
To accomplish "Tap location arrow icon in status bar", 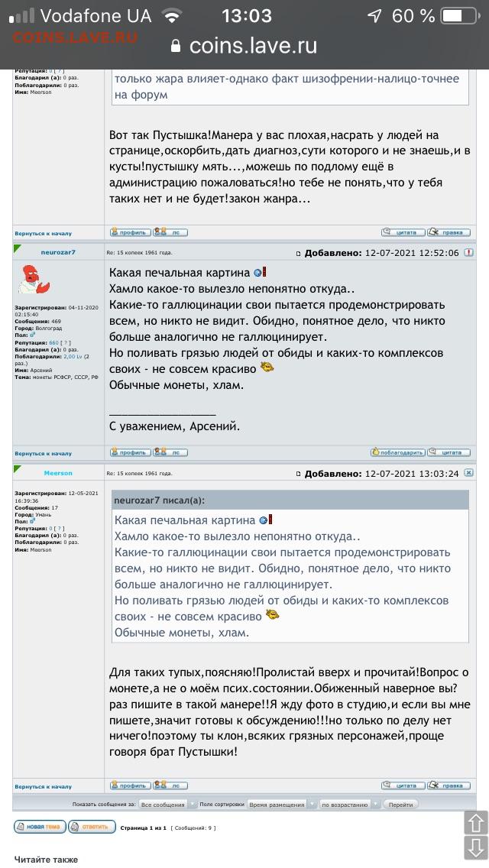I will point(375,16).
